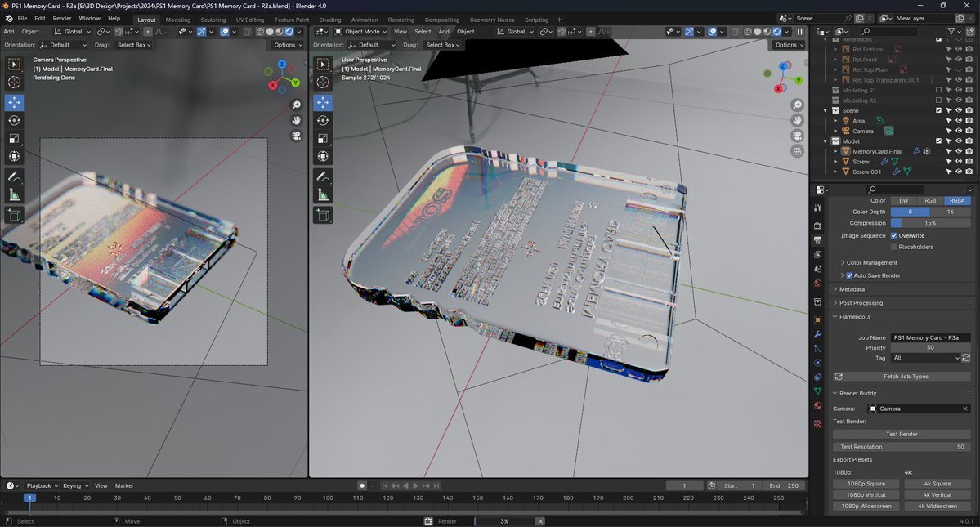Image resolution: width=980 pixels, height=527 pixels.
Task: Open the Modifiers wrench properties tab
Action: coord(817,334)
